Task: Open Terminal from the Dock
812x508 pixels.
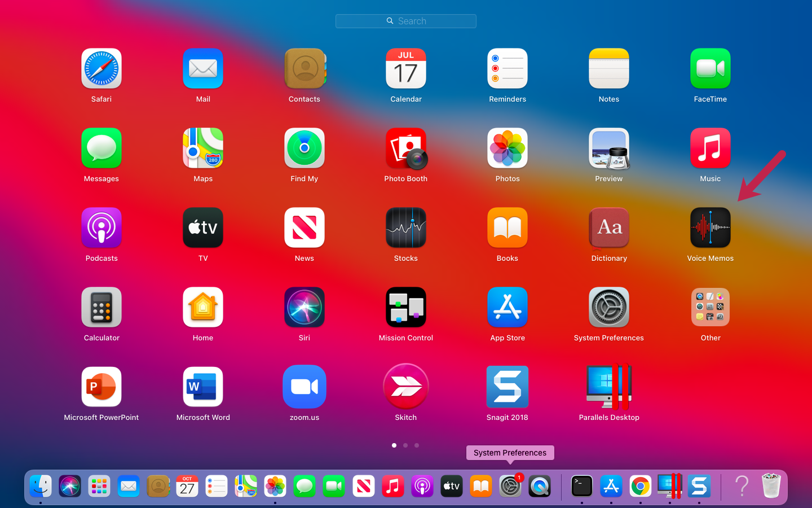Action: [582, 486]
